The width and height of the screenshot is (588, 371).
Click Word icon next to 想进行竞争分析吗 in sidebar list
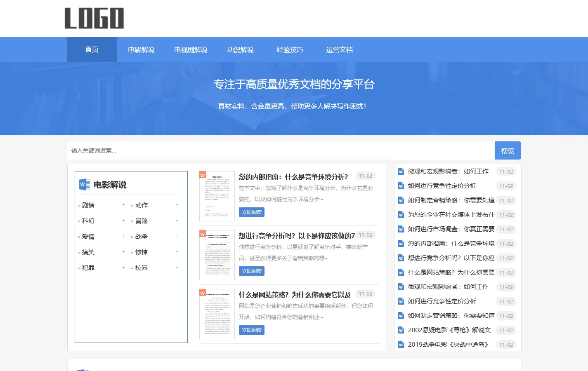coord(401,258)
